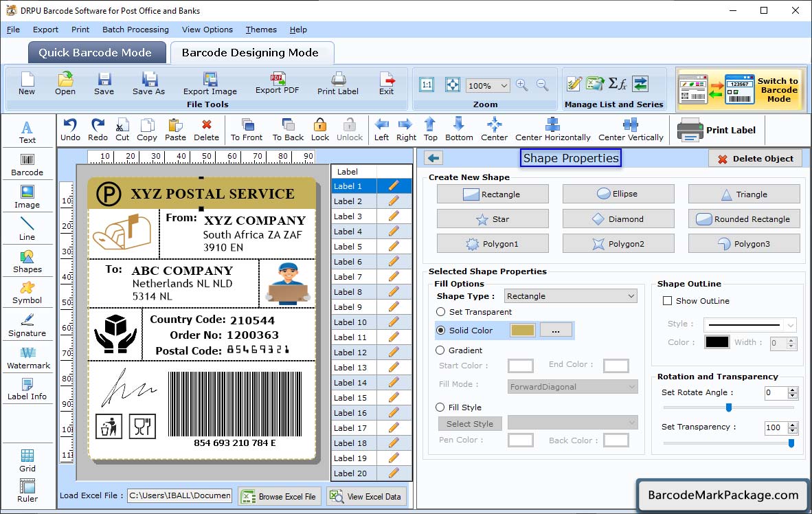Open the View Options menu
This screenshot has height=514, width=812.
point(207,30)
